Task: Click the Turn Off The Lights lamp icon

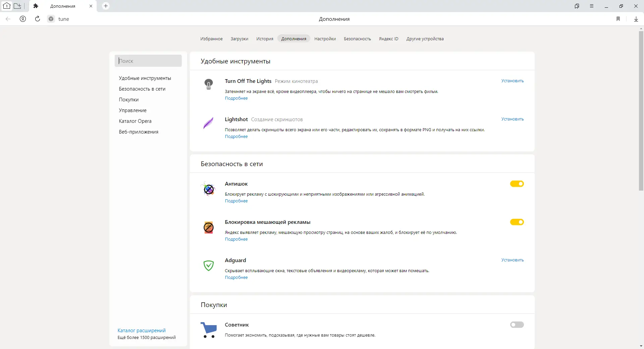Action: click(209, 84)
